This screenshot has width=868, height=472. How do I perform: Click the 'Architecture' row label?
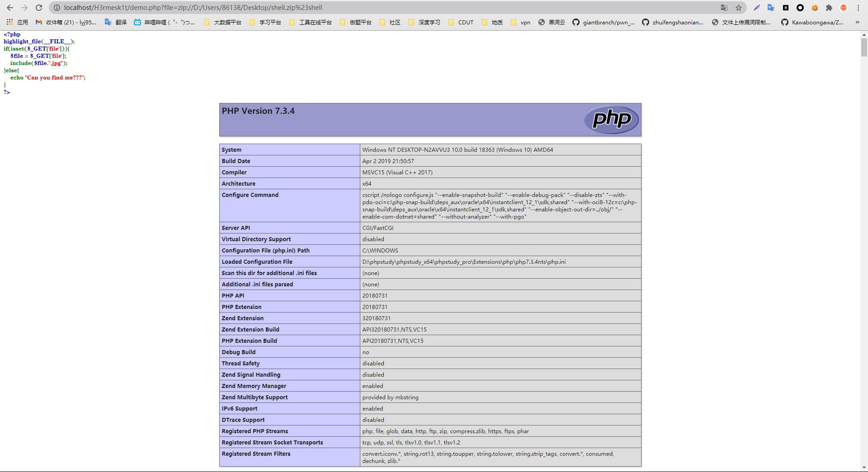(238, 184)
